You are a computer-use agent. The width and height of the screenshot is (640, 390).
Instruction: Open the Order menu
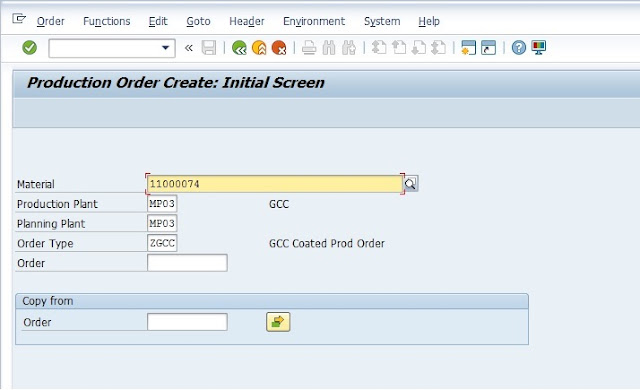pyautogui.click(x=51, y=21)
